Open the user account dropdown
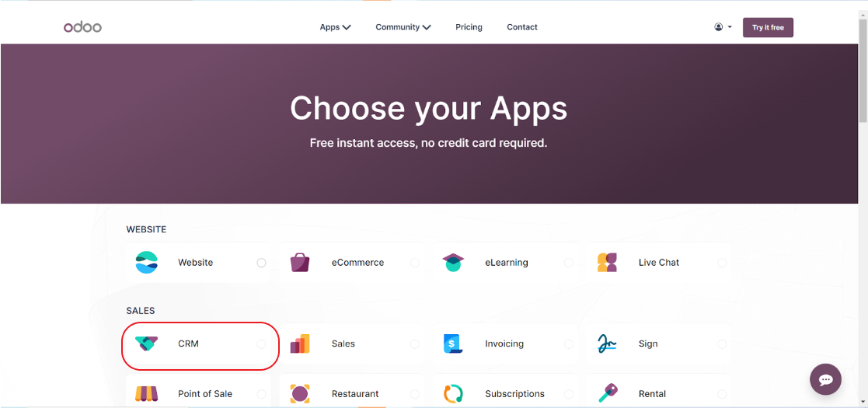This screenshot has width=868, height=415. [x=723, y=27]
